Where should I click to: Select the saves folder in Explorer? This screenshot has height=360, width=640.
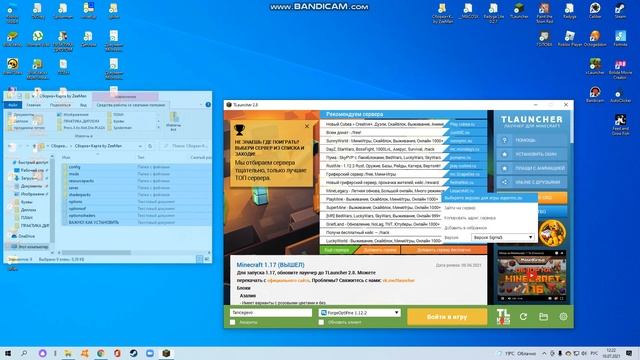click(x=136, y=188)
